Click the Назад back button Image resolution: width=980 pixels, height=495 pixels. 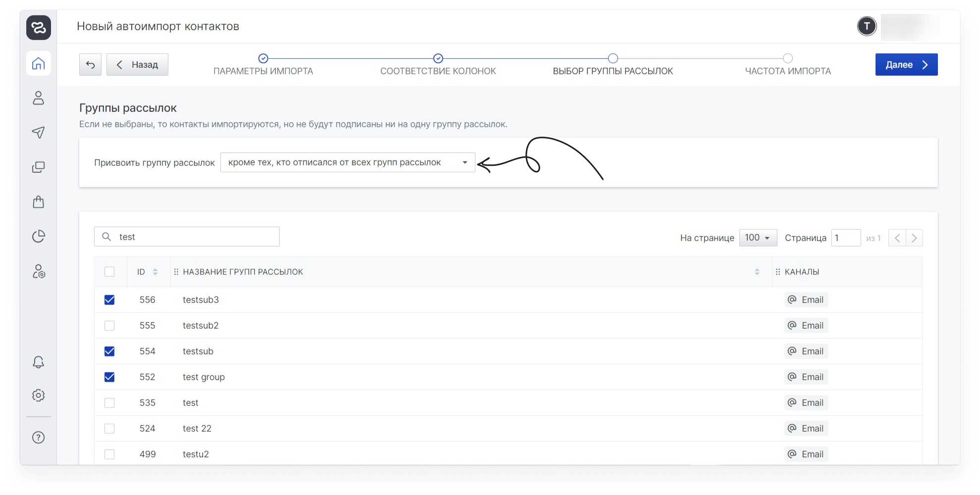[x=137, y=64]
